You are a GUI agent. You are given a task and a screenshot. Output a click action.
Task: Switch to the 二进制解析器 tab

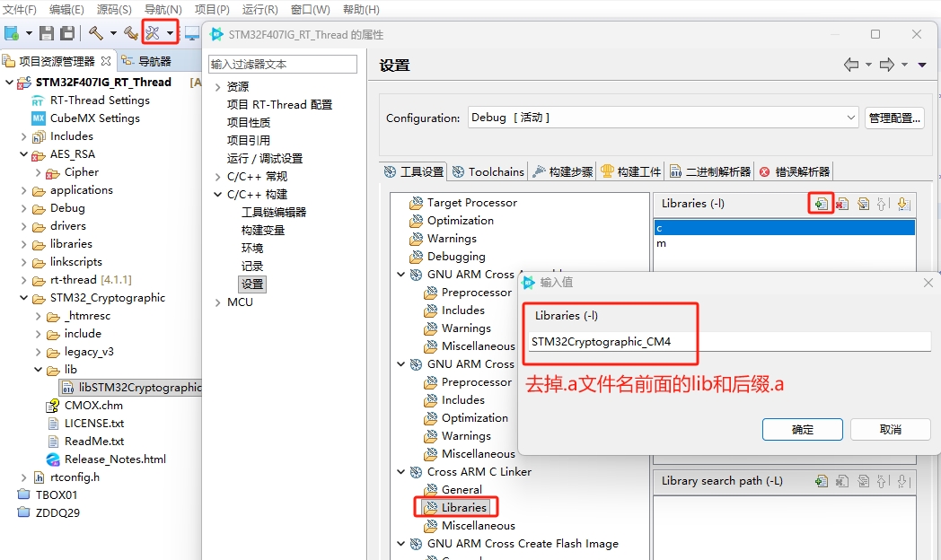(710, 171)
